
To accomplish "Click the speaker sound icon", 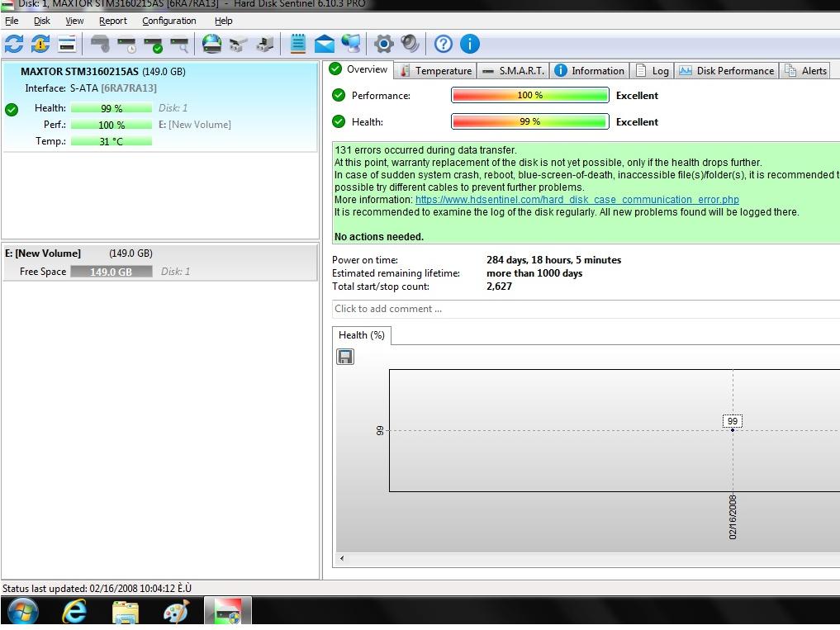I will point(410,44).
